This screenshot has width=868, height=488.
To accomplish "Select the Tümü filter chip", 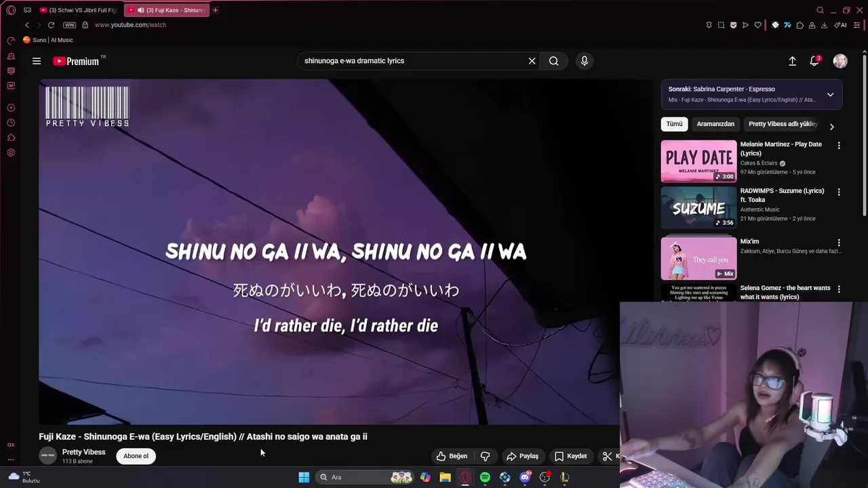I will tap(674, 124).
